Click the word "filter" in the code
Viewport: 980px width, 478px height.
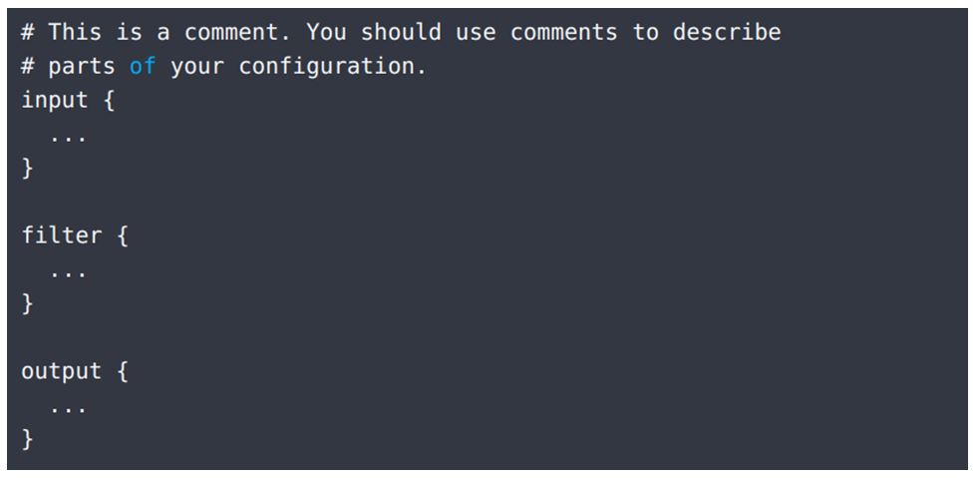pyautogui.click(x=62, y=237)
